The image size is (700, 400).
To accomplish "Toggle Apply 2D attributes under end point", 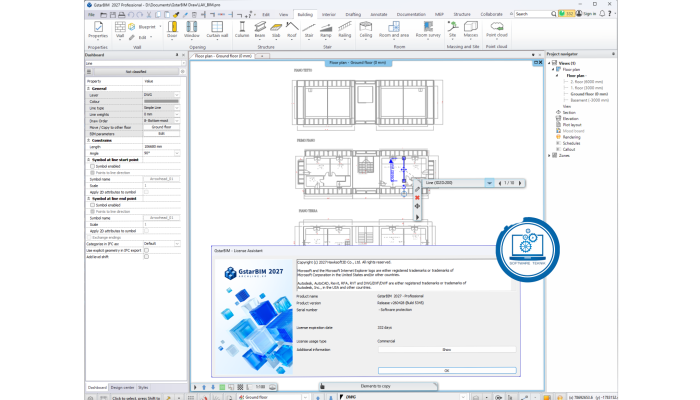I will tap(146, 231).
